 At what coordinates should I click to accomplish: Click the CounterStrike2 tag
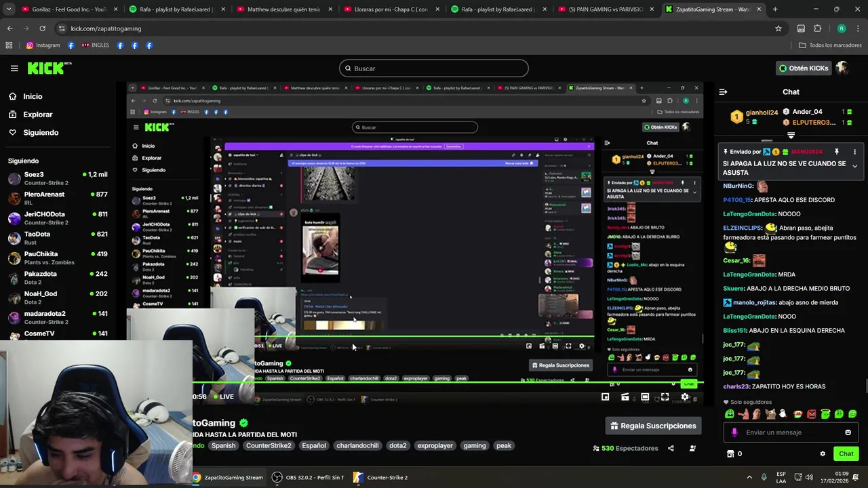[x=269, y=446]
